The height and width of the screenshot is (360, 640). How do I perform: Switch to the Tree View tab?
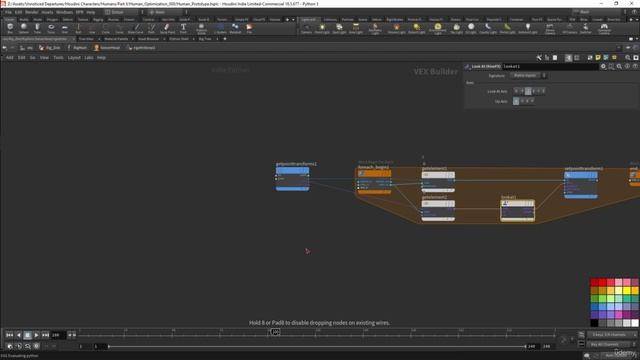(x=86, y=39)
